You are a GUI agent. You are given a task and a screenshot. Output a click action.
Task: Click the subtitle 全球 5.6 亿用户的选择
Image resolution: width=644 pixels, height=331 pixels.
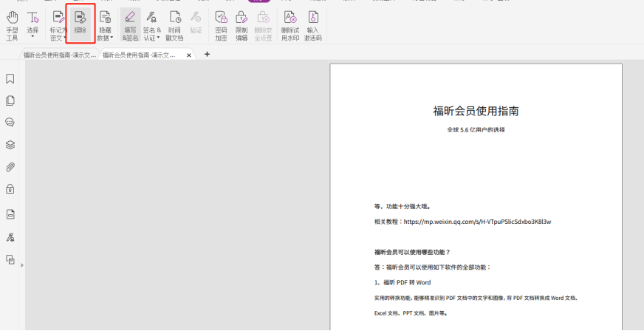coord(476,130)
